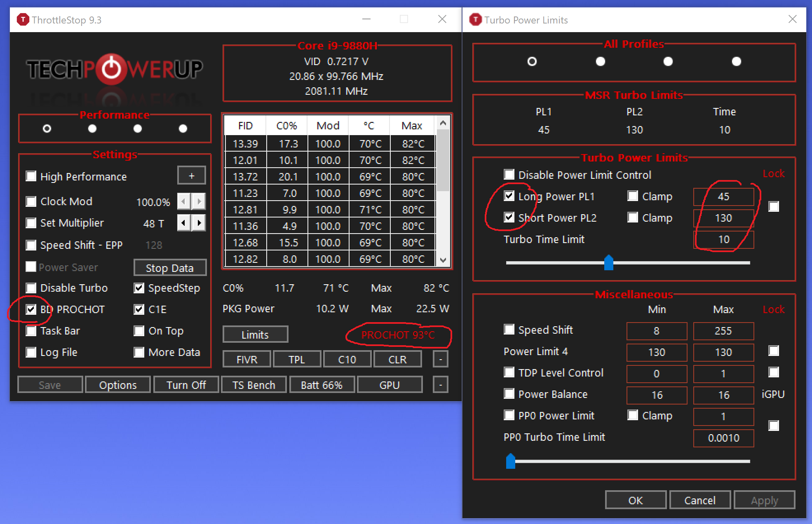Enable the Disable Turbo checkbox

(x=31, y=288)
